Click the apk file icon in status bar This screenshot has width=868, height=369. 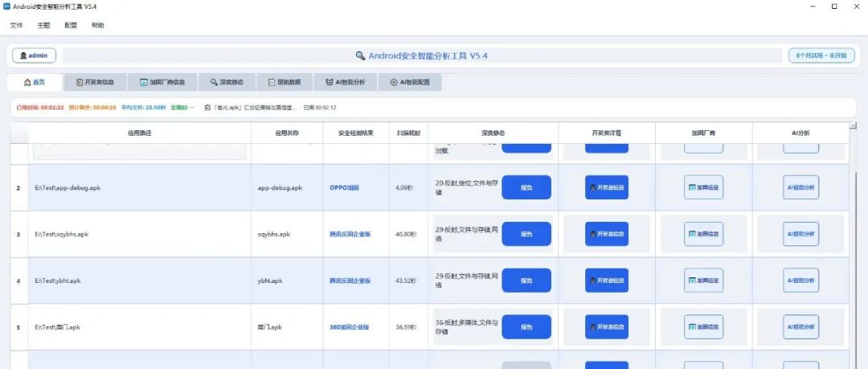[207, 108]
